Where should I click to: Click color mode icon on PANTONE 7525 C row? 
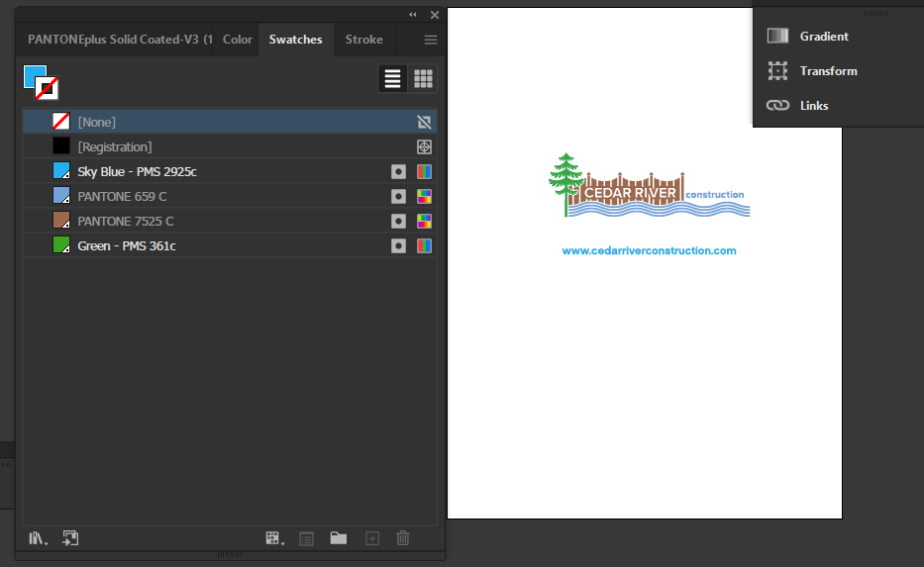[424, 221]
